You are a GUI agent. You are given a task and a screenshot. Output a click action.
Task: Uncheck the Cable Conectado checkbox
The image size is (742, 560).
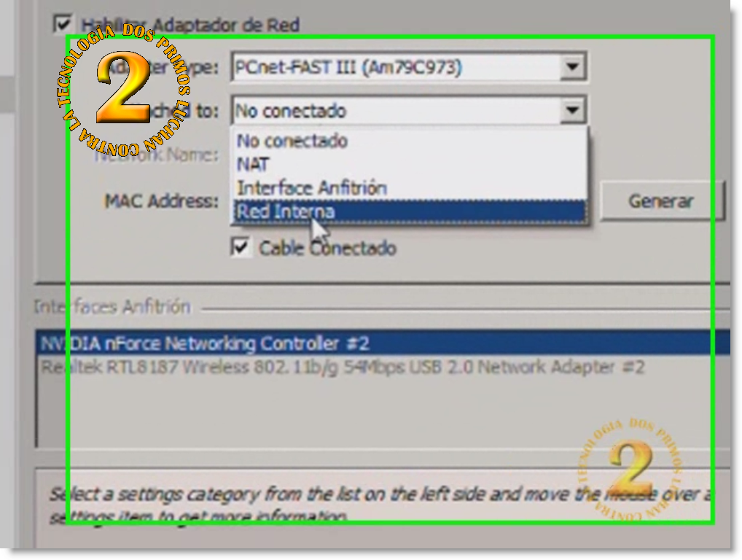click(241, 247)
